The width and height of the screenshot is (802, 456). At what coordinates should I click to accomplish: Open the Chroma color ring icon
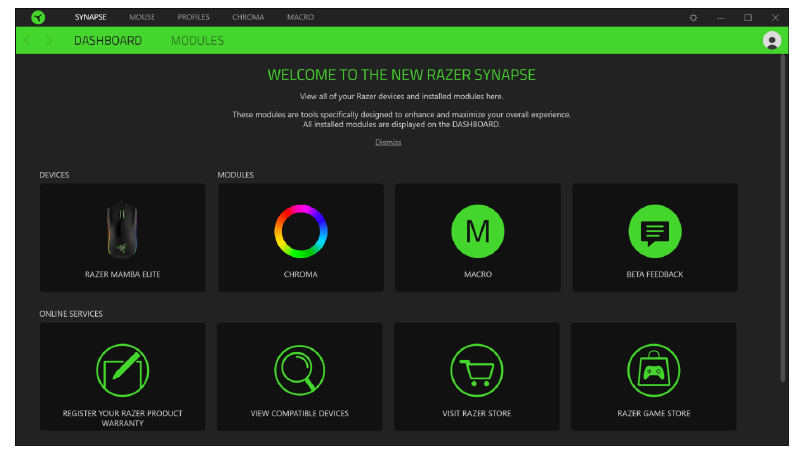301,231
